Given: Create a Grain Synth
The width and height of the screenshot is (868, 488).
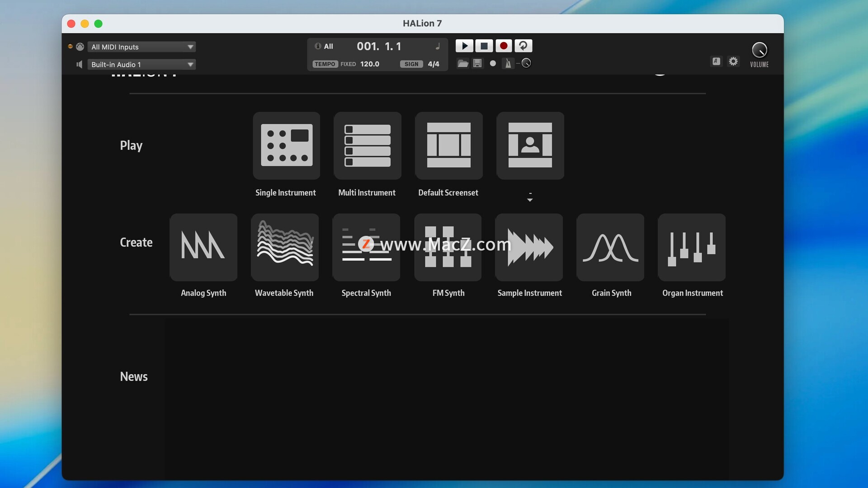Looking at the screenshot, I should coord(611,247).
